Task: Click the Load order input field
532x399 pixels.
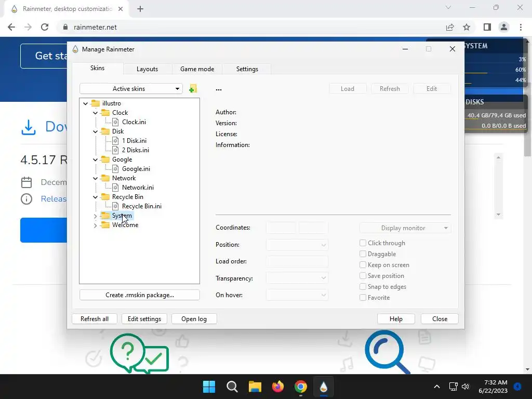Action: pos(297,261)
